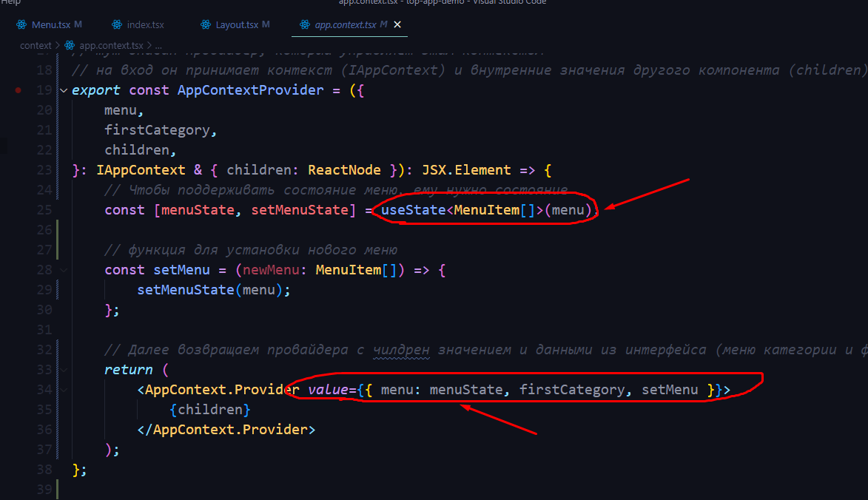
Task: Click the 'ReactNode' type on line 23
Action: pyautogui.click(x=344, y=170)
